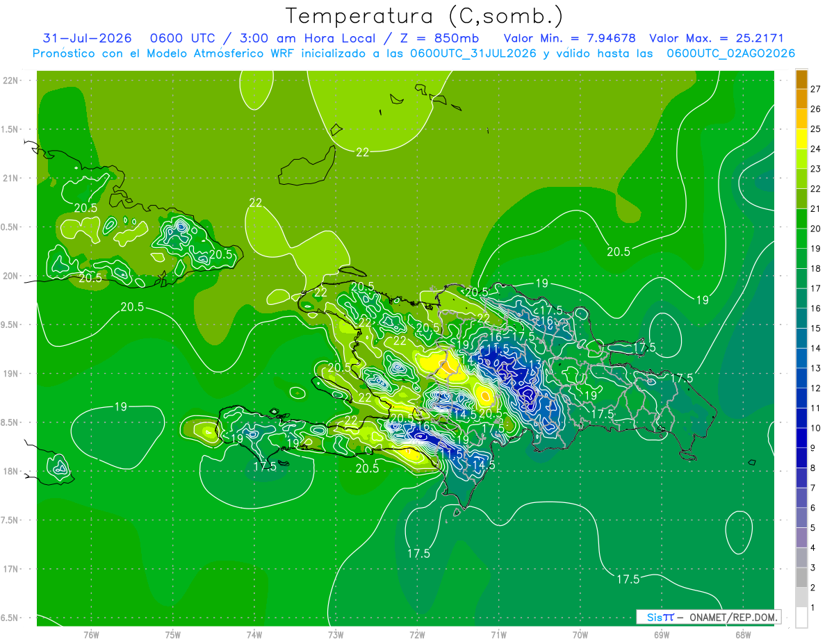The width and height of the screenshot is (834, 644).
Task: Click the "8.5N" latitude axis label
Action: (x=10, y=422)
